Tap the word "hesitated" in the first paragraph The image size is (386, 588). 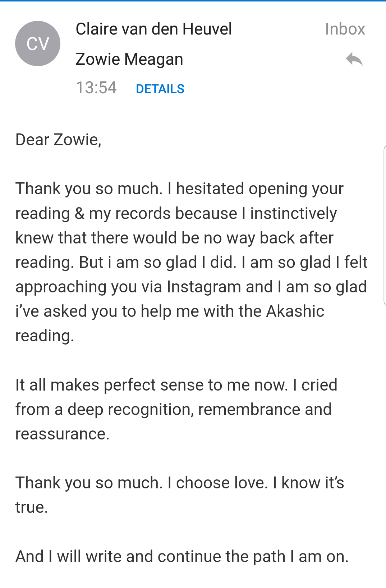click(x=210, y=189)
